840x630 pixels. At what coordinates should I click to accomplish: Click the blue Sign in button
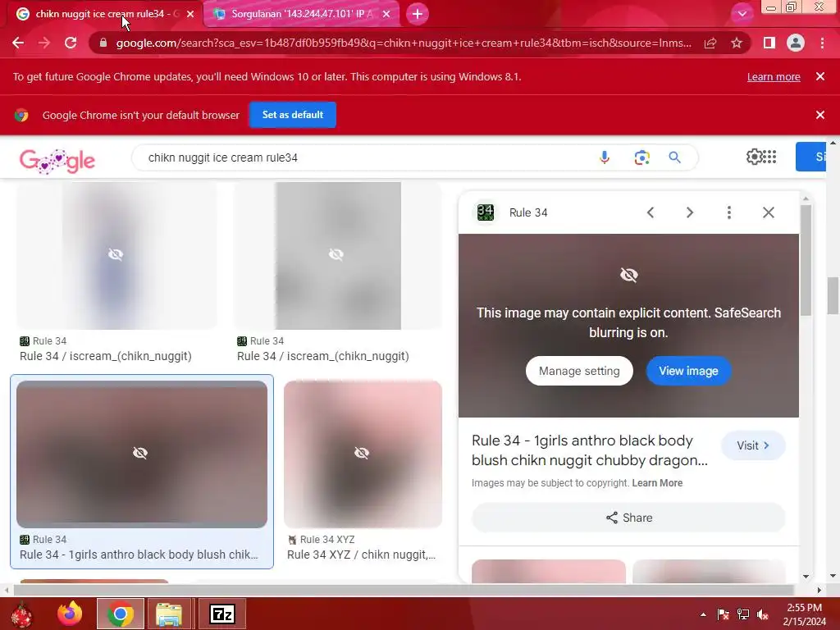(811, 157)
